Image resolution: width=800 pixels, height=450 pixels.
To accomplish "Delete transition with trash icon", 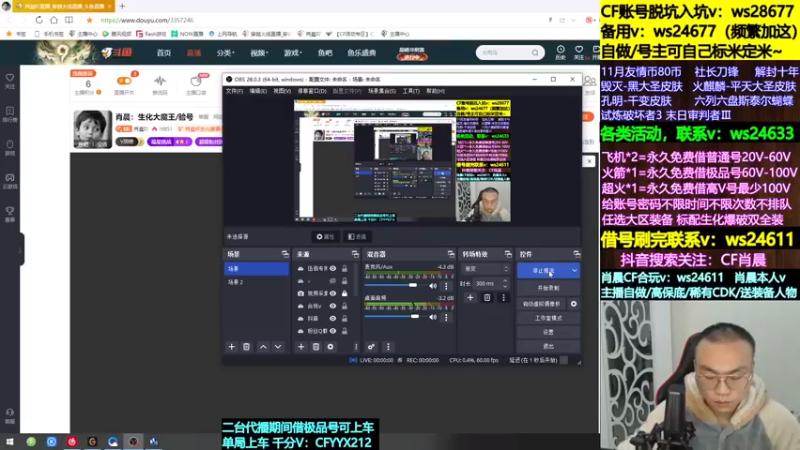I will pyautogui.click(x=487, y=297).
